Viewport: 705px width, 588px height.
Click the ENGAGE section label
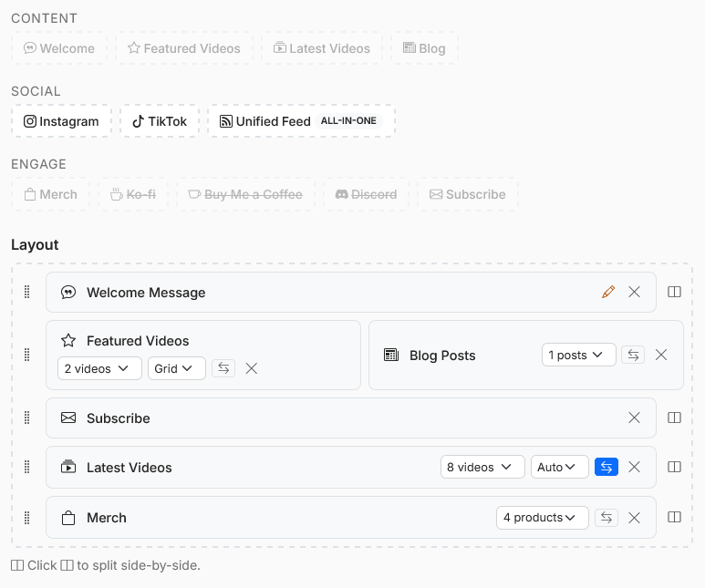tap(38, 164)
